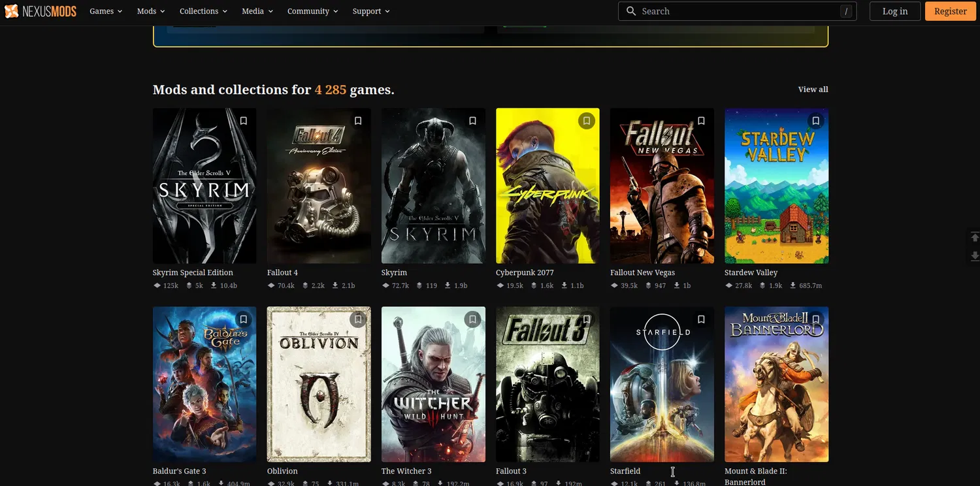Click the mods count icon under Stardew Valley
980x486 pixels.
[x=728, y=285]
